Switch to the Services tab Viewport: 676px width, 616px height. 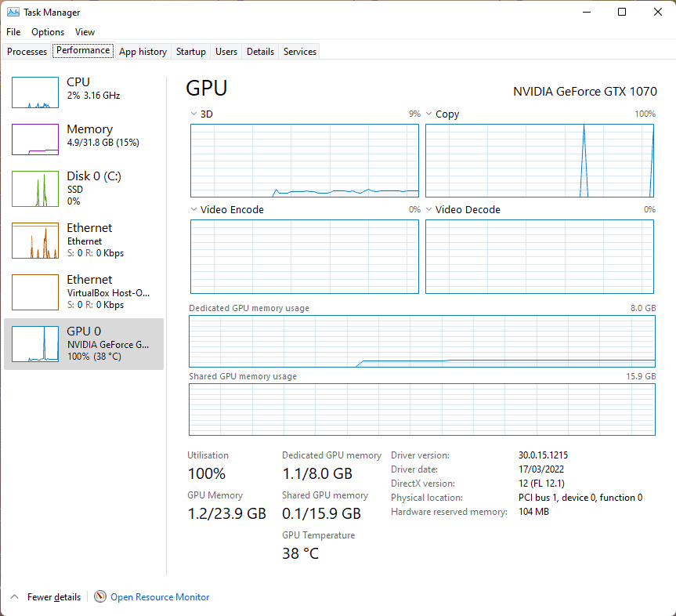pyautogui.click(x=300, y=52)
